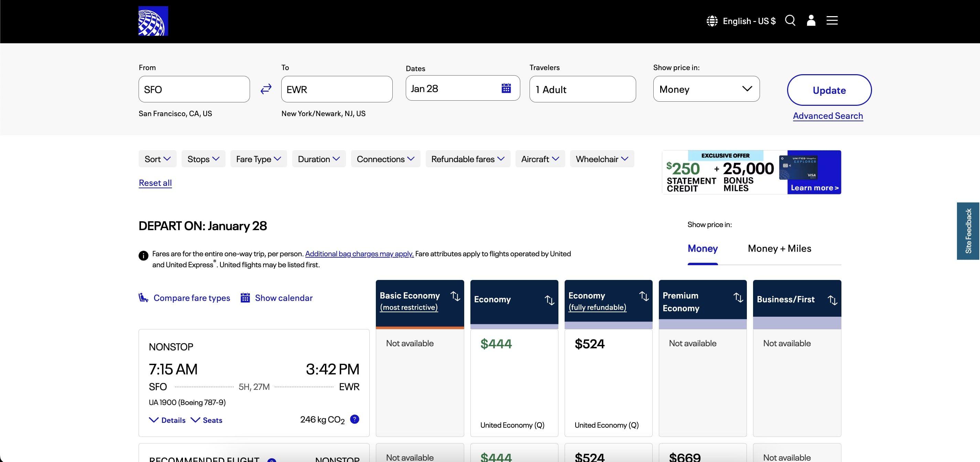Click the calendar icon beside Show calendar
Screen dimensions: 980x462
[245, 297]
